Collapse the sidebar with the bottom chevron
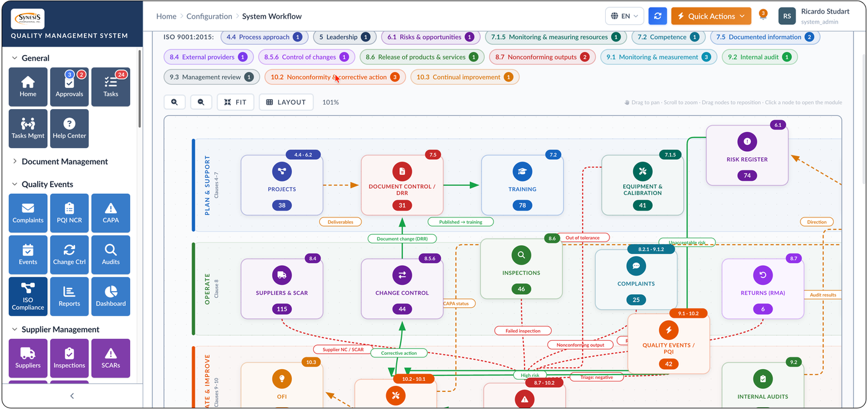Screen dimensions: 868x410 tap(72, 396)
